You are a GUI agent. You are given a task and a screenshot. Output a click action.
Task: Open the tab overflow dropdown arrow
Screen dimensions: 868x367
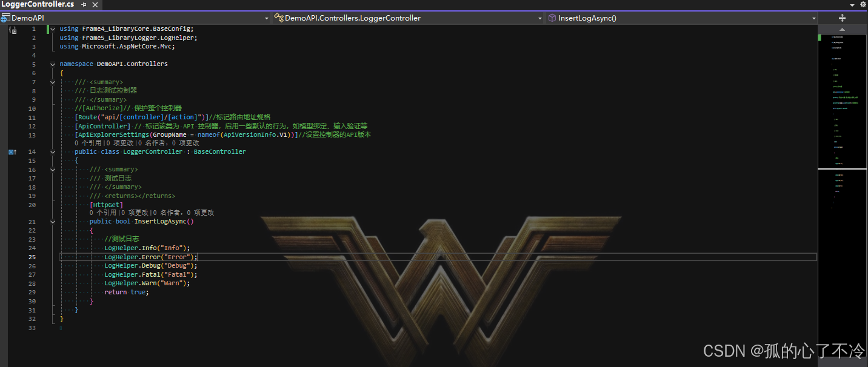(x=853, y=4)
